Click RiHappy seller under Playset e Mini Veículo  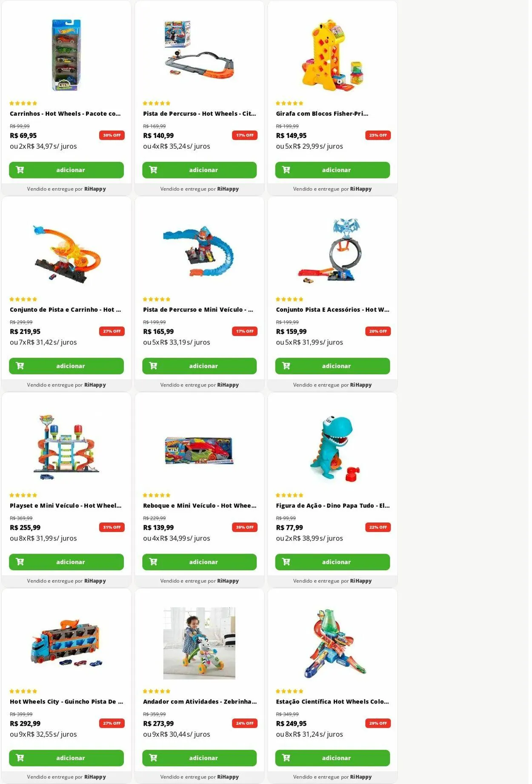tap(95, 581)
